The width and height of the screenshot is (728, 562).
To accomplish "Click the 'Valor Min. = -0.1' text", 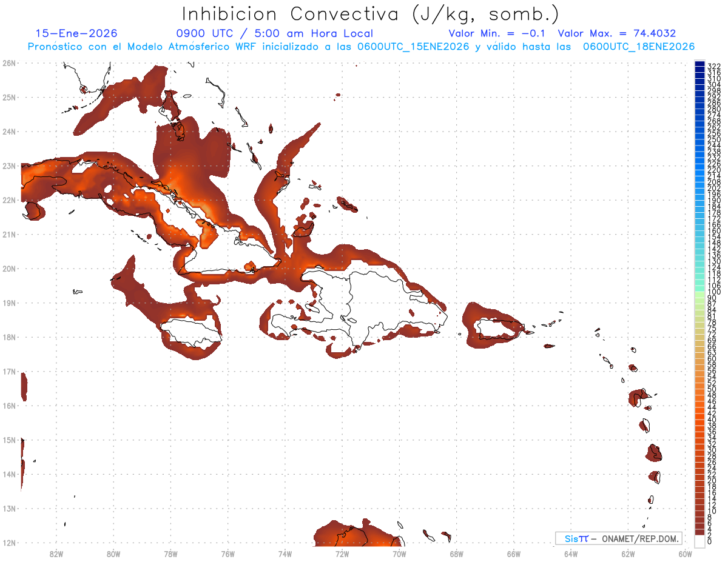I will (x=496, y=33).
